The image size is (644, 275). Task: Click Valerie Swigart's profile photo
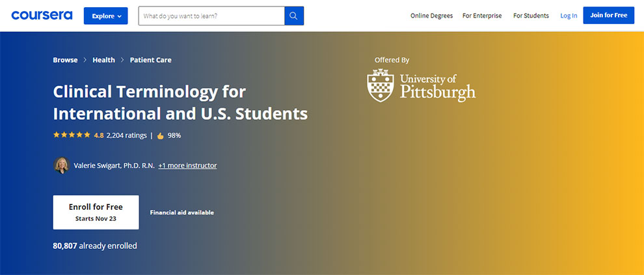[62, 166]
